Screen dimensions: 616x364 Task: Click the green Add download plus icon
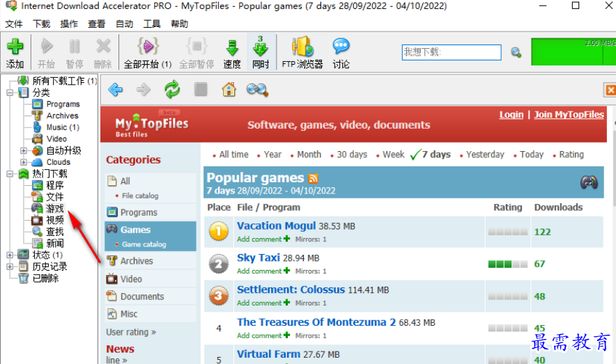pos(15,47)
